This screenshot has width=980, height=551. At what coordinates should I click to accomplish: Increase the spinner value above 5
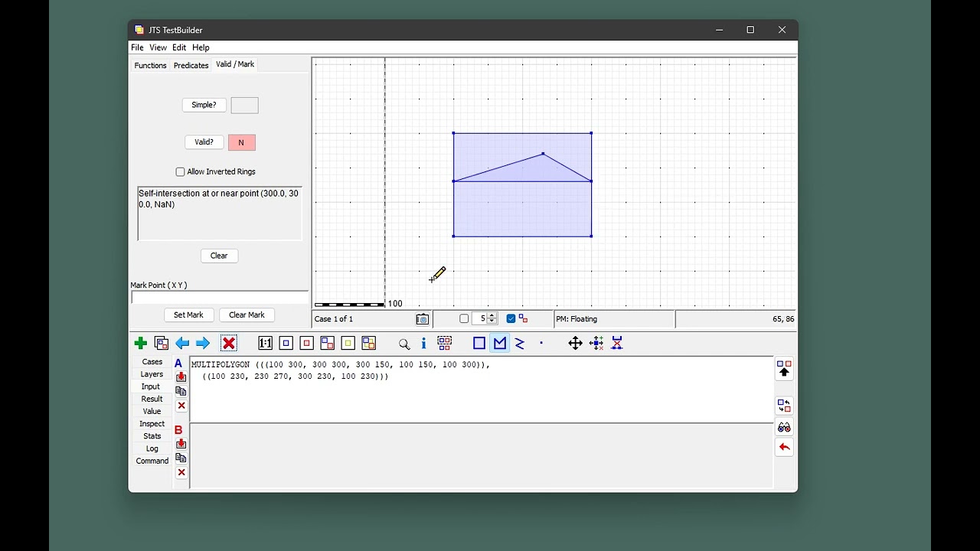click(x=492, y=316)
